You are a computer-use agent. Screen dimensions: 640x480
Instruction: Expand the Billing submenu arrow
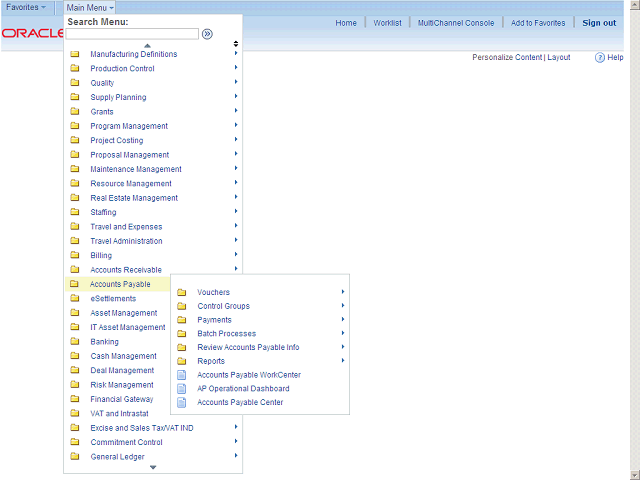[236, 255]
